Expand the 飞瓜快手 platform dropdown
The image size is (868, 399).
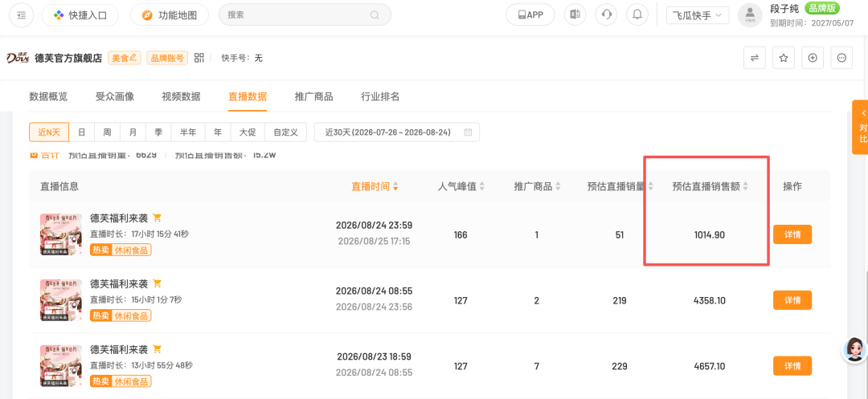coord(698,15)
